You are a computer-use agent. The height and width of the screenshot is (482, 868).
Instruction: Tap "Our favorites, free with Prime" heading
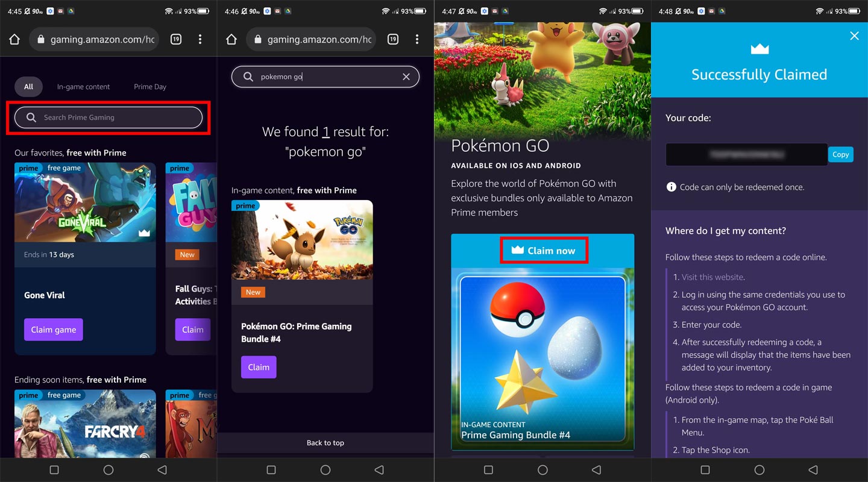[71, 152]
